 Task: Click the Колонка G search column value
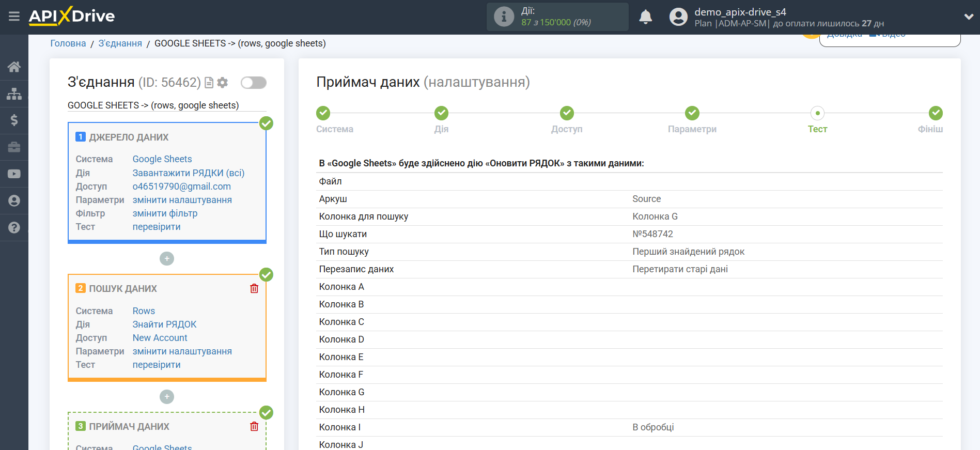655,216
